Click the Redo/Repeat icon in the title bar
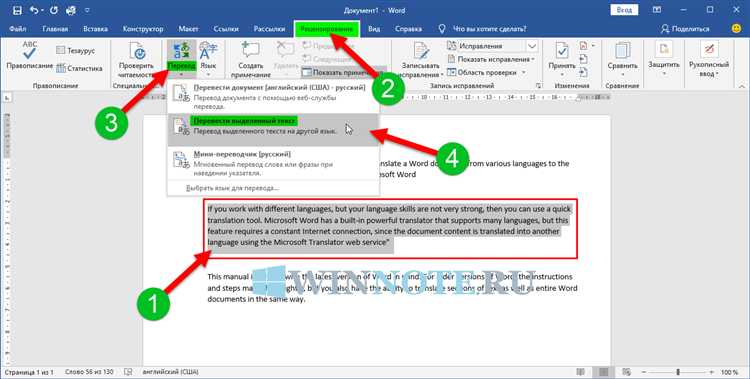This screenshot has height=379, width=750. tap(54, 10)
